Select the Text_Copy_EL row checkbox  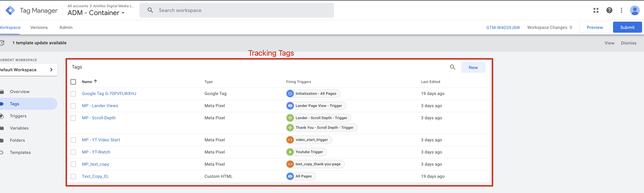point(73,176)
